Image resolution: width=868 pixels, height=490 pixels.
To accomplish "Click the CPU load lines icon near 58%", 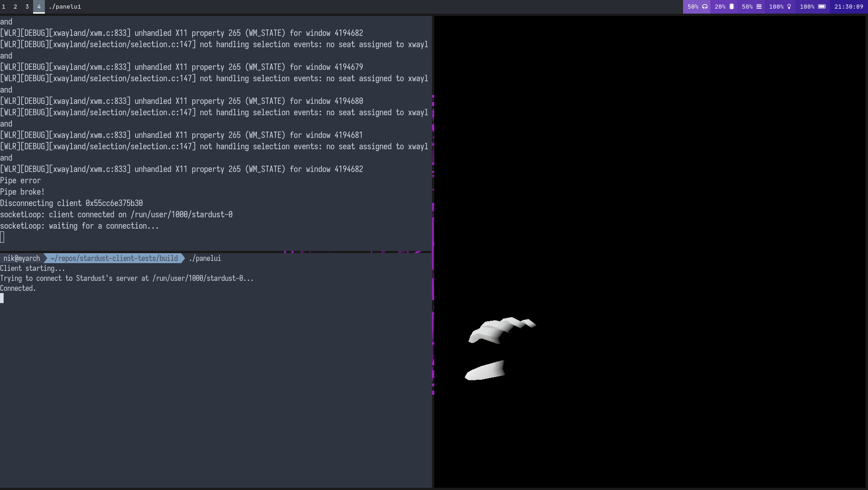I will point(758,7).
